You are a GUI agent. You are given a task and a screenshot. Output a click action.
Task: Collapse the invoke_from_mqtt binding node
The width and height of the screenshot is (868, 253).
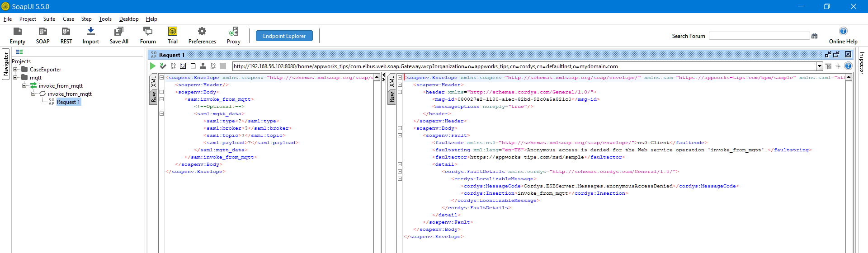point(24,86)
